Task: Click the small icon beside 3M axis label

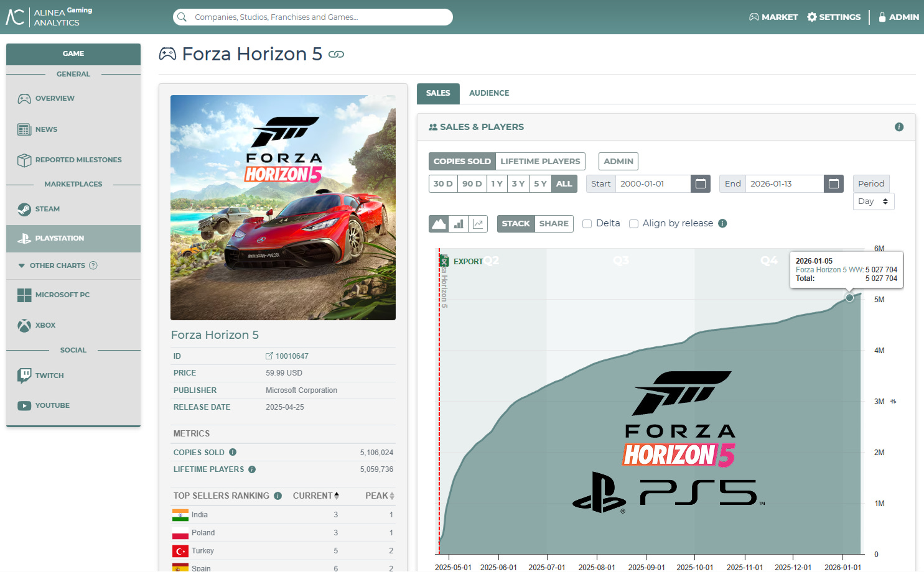Action: (894, 402)
